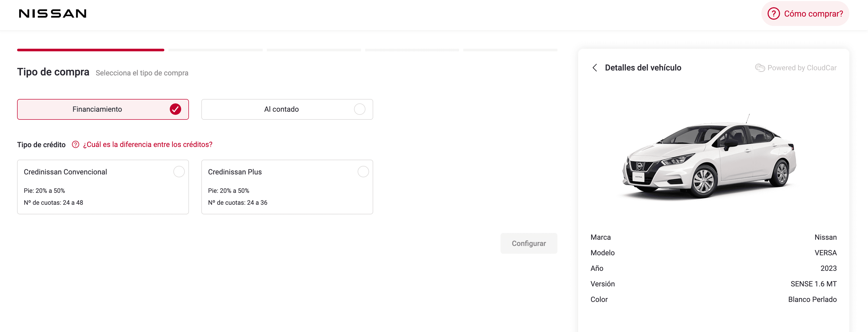Click the 'Marca' label

click(600, 237)
